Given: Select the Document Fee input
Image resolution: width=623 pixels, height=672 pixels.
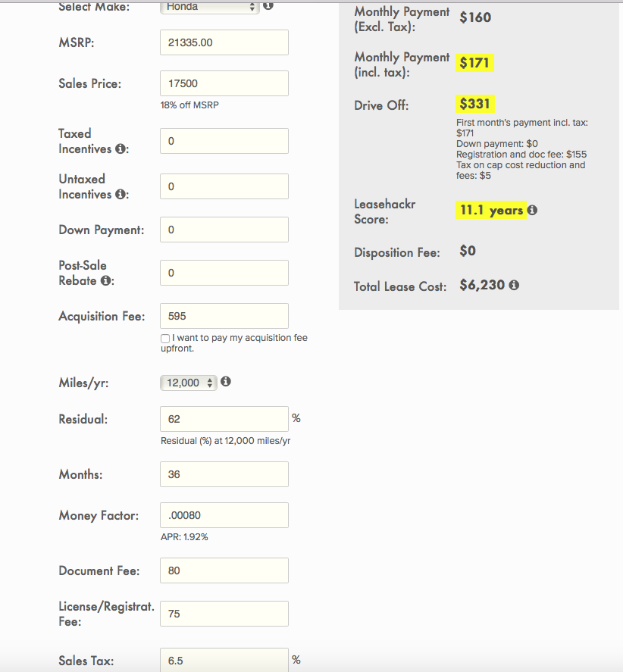Looking at the screenshot, I should 224,570.
